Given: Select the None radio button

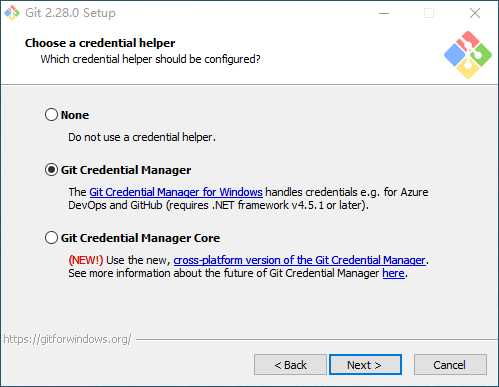Looking at the screenshot, I should click(x=51, y=115).
